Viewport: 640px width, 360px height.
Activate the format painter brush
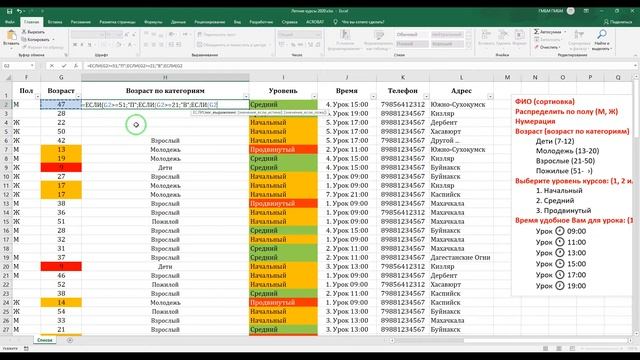pos(42,47)
